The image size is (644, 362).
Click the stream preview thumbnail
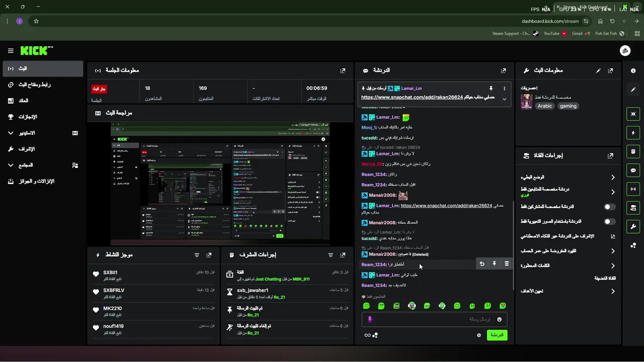point(220,184)
